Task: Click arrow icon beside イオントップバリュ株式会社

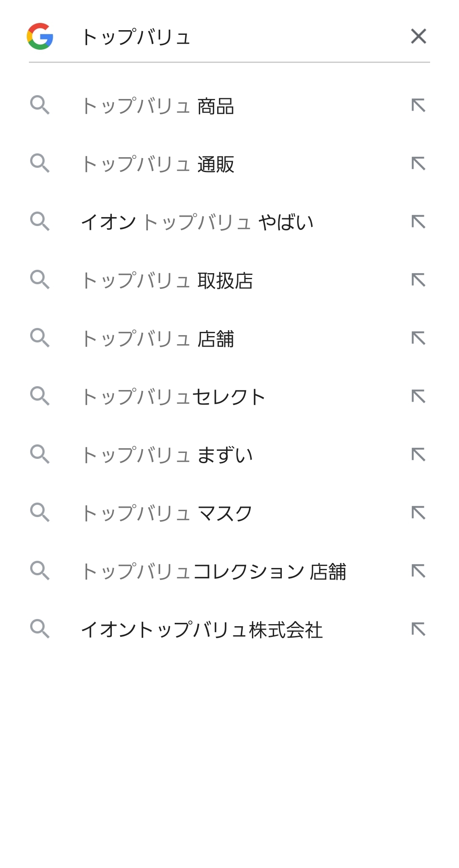Action: [418, 629]
